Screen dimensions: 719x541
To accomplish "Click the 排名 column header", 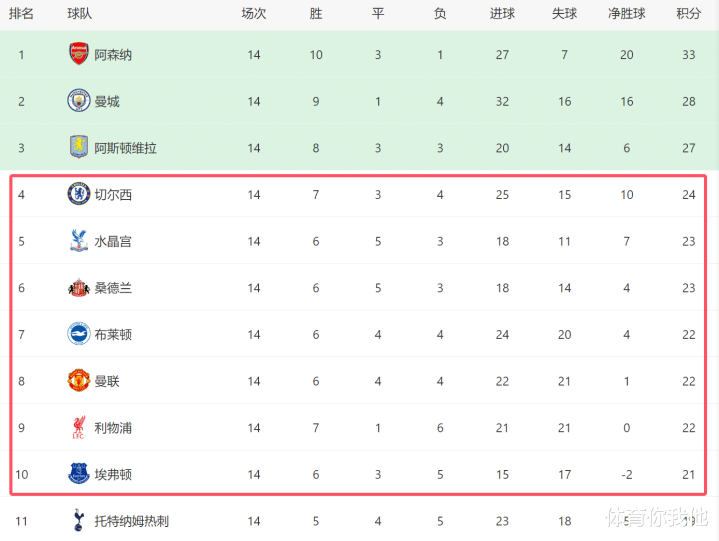I will click(x=21, y=14).
